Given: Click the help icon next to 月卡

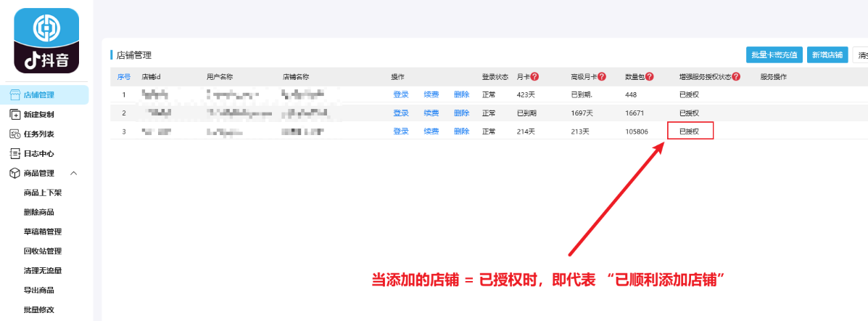Looking at the screenshot, I should 534,77.
